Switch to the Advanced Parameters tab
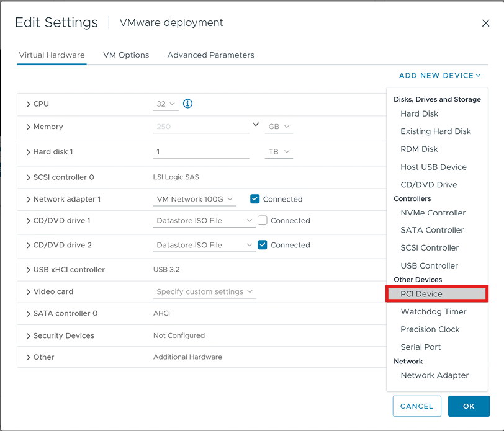 coord(210,55)
